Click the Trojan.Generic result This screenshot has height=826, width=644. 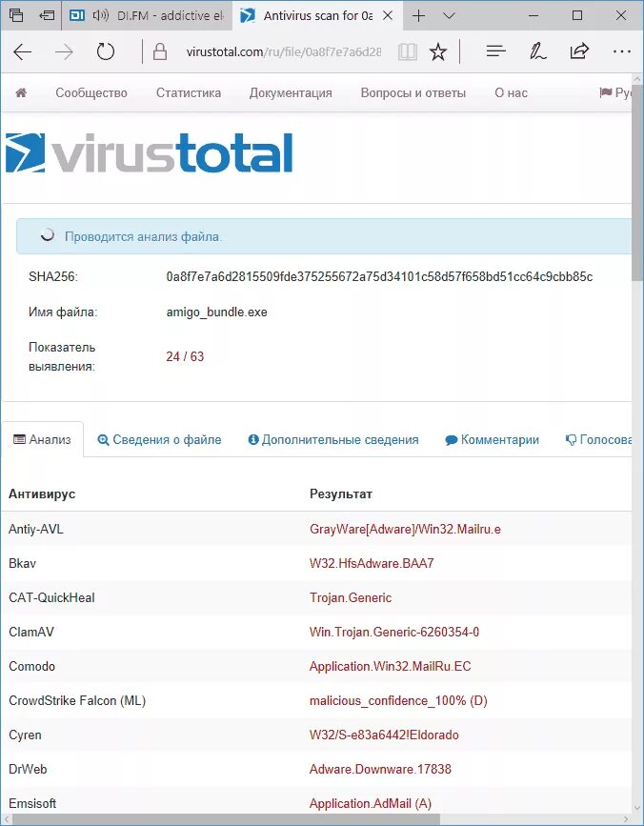click(351, 597)
